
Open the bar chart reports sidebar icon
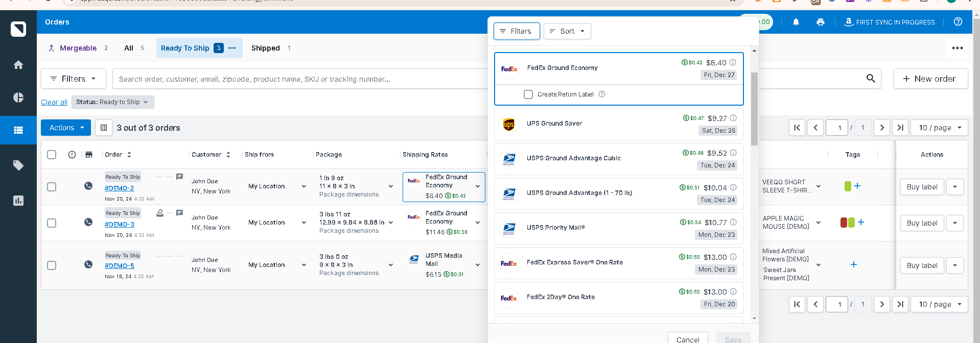(18, 201)
